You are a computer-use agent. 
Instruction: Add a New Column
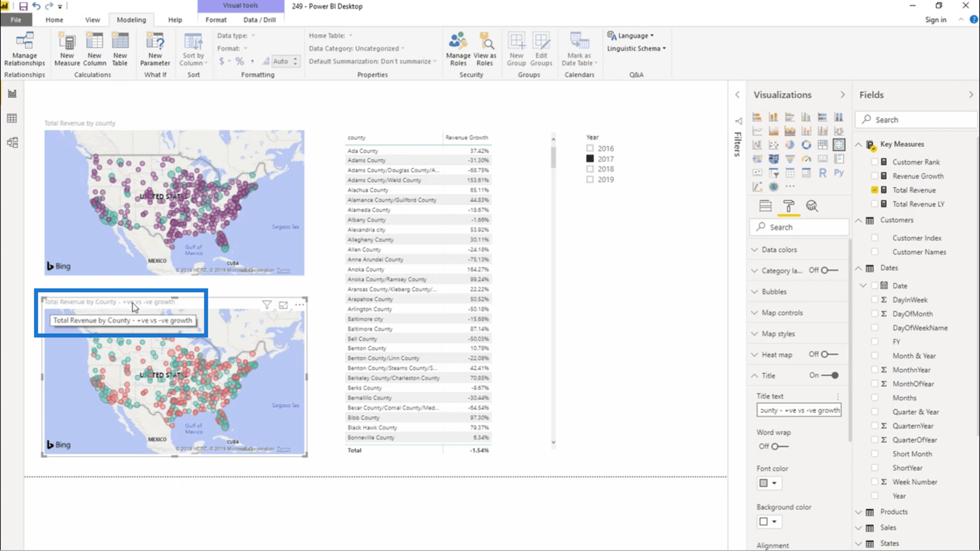[94, 49]
